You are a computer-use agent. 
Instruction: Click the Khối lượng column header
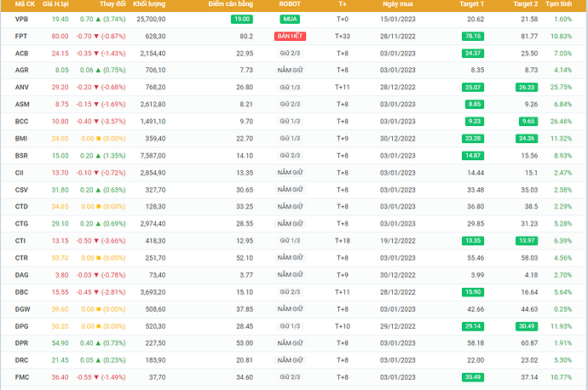pos(149,5)
